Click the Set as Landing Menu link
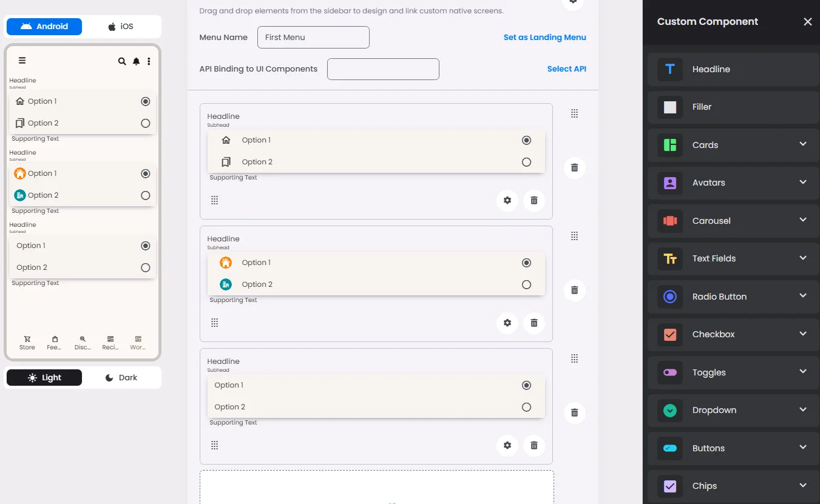 [544, 37]
